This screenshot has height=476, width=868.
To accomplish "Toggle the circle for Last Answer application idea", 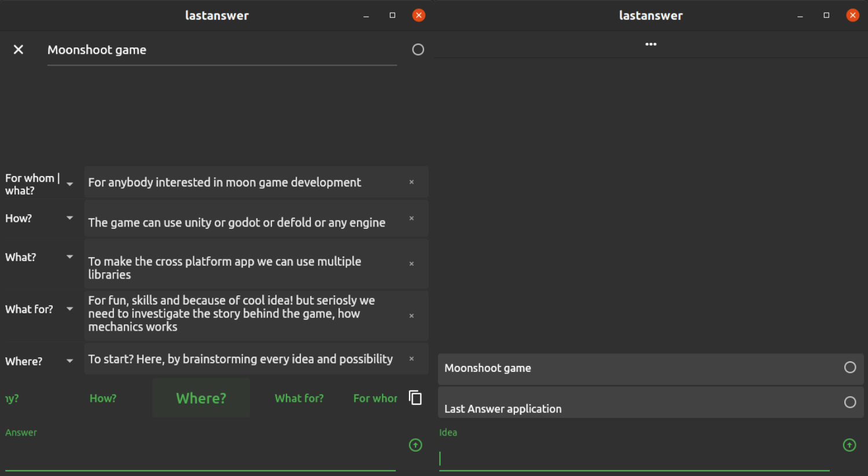I will [x=850, y=402].
